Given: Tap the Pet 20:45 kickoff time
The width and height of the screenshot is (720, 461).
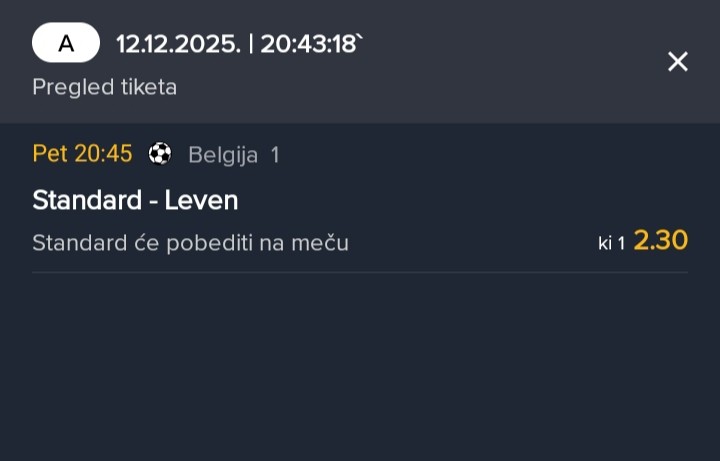Looking at the screenshot, I should click(82, 154).
